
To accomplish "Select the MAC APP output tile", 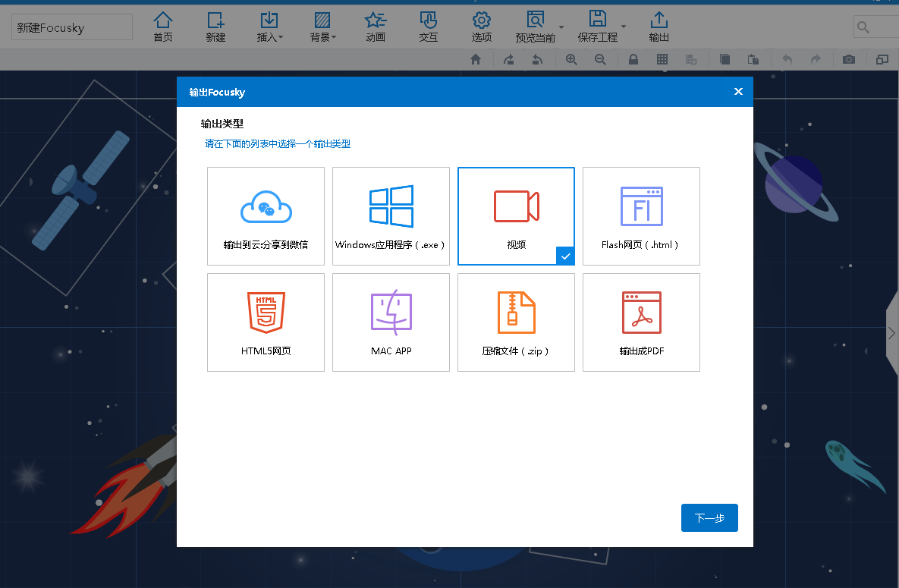I will pyautogui.click(x=391, y=322).
